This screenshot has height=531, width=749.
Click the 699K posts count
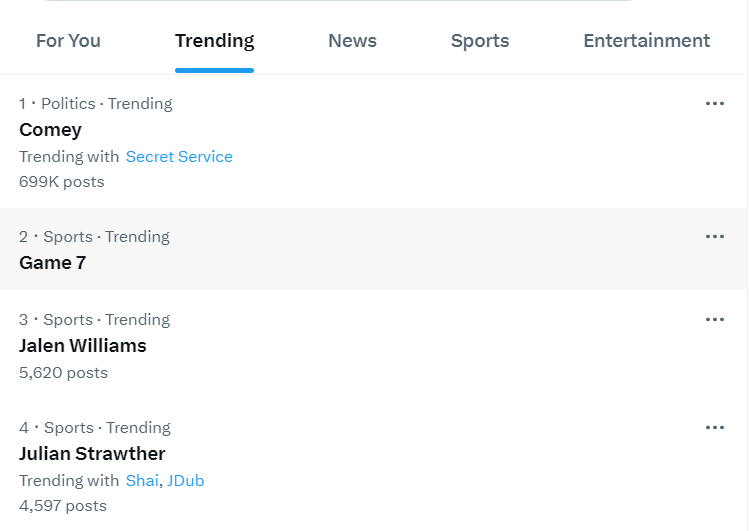click(x=61, y=182)
